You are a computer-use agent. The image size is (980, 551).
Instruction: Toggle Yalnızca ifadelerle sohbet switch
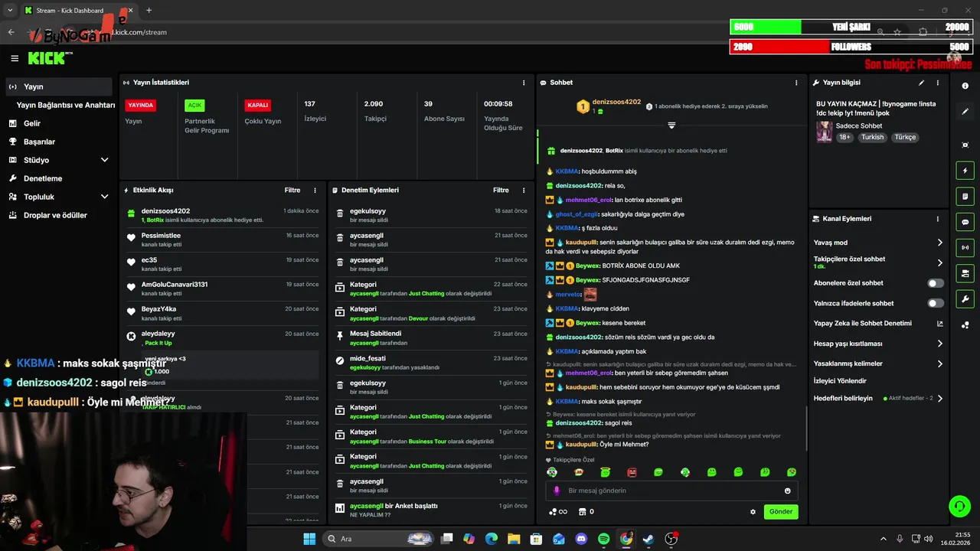[x=936, y=303]
